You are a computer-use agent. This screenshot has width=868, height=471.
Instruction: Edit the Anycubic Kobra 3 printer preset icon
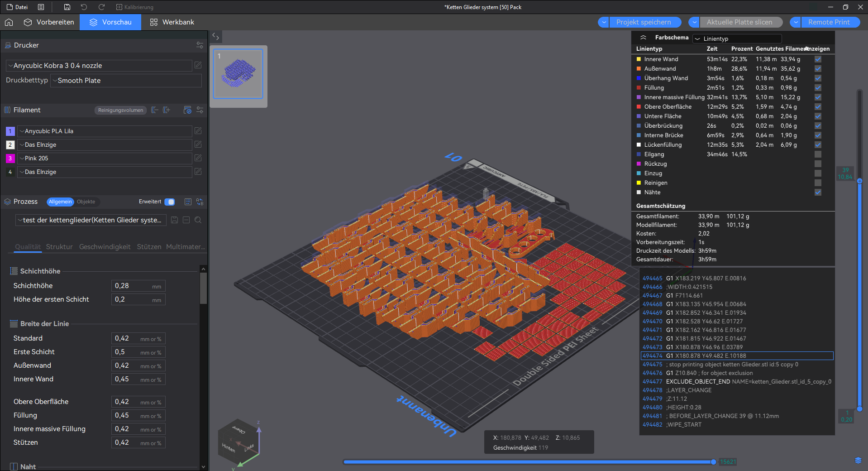tap(198, 65)
